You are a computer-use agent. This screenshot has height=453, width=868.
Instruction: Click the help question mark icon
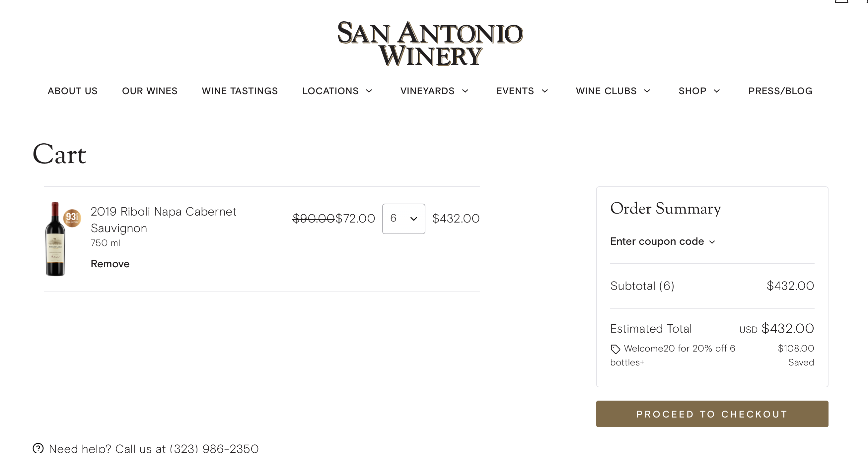38,448
